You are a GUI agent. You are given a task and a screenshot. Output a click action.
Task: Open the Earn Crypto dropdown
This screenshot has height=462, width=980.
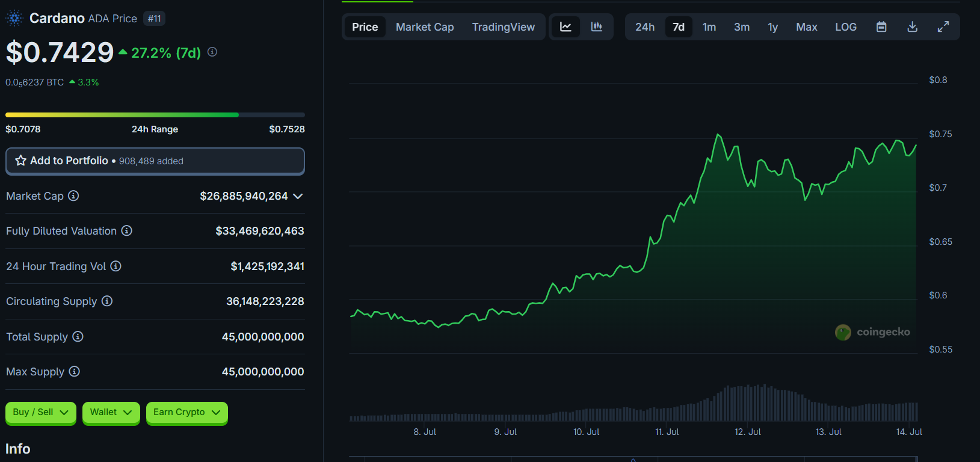tap(186, 413)
